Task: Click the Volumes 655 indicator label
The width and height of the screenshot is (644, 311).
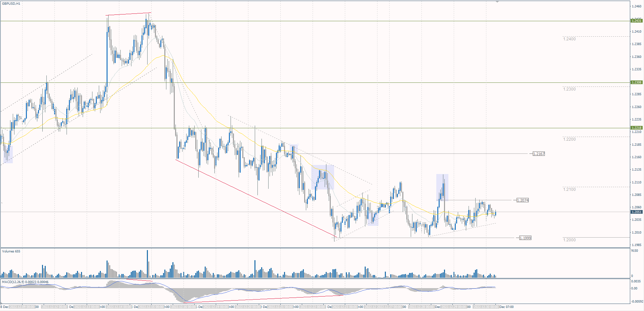Action: tap(11, 251)
